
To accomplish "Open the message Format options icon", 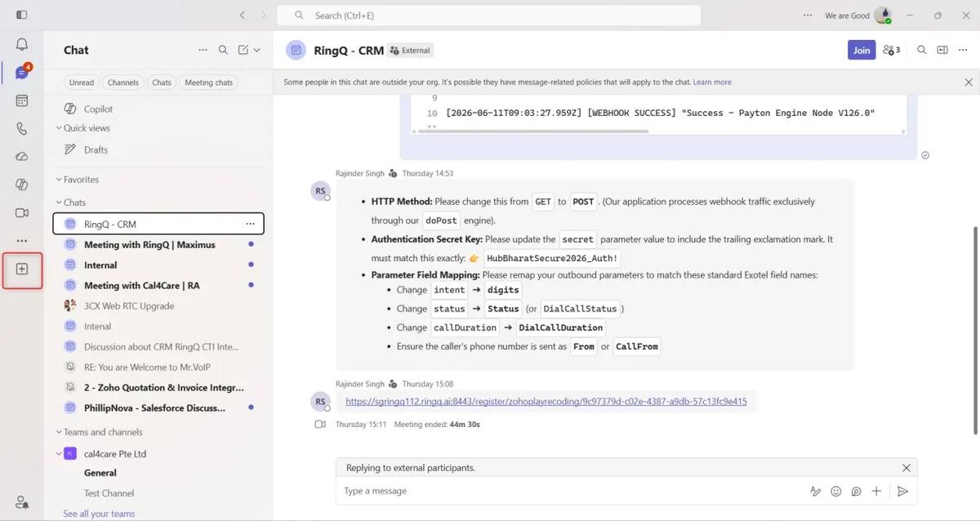I will [815, 491].
